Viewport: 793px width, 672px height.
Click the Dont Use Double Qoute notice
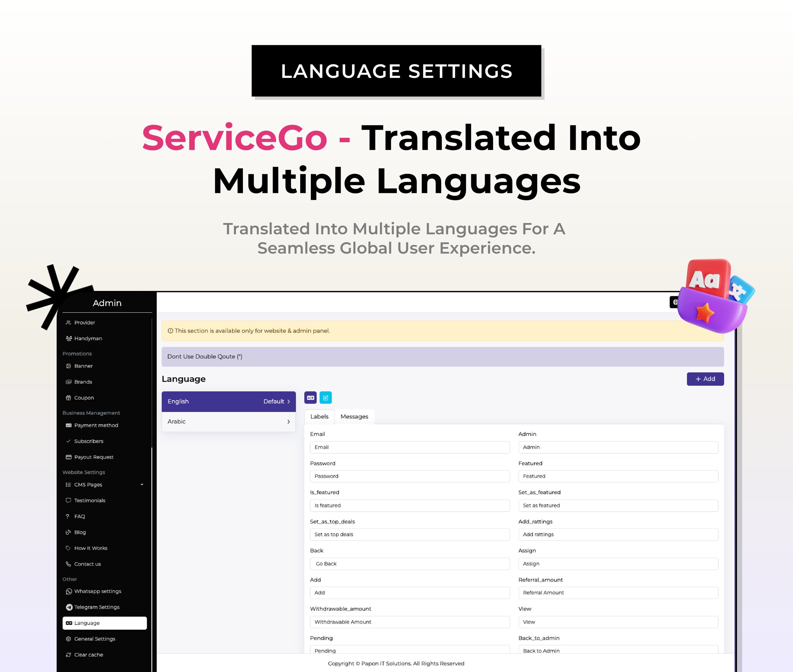(x=443, y=357)
